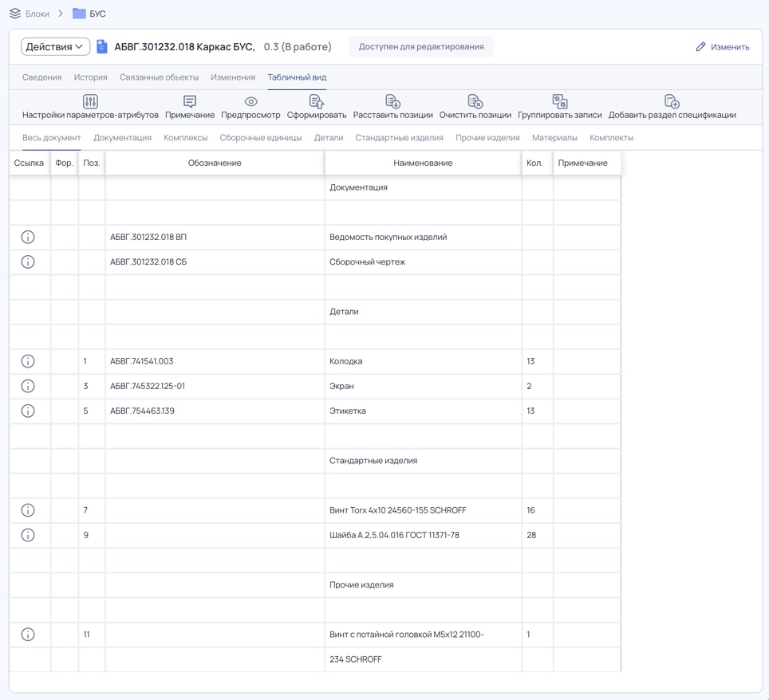Screen dimensions: 769x700
Task: Filter by Комплексы section tab
Action: coord(186,138)
